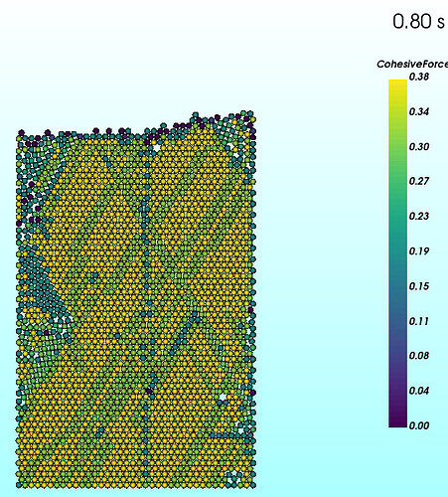Pick the 0.23 legend tick label
The image size is (448, 497).
point(419,216)
